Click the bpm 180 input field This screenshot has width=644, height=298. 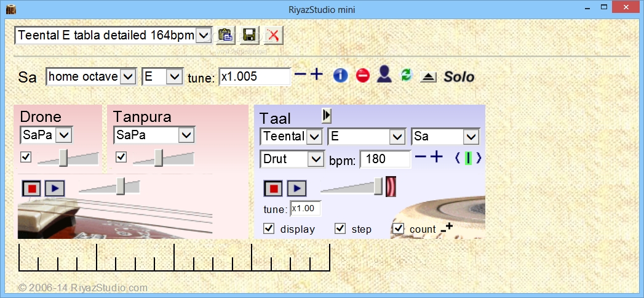(x=385, y=159)
